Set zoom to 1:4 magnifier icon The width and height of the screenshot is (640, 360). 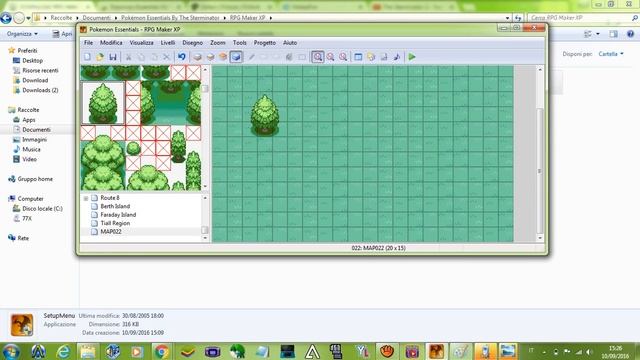[x=343, y=57]
